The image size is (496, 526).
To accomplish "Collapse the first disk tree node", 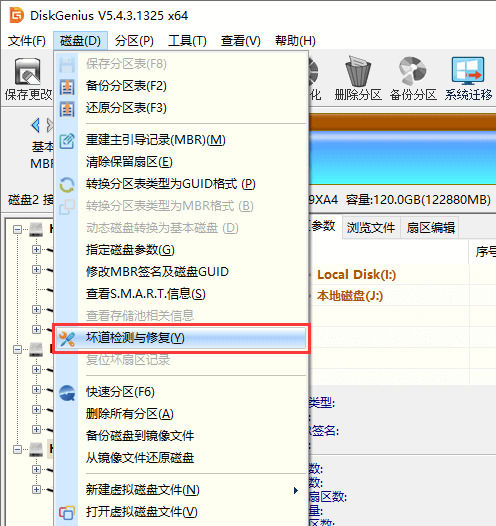I will (17, 229).
